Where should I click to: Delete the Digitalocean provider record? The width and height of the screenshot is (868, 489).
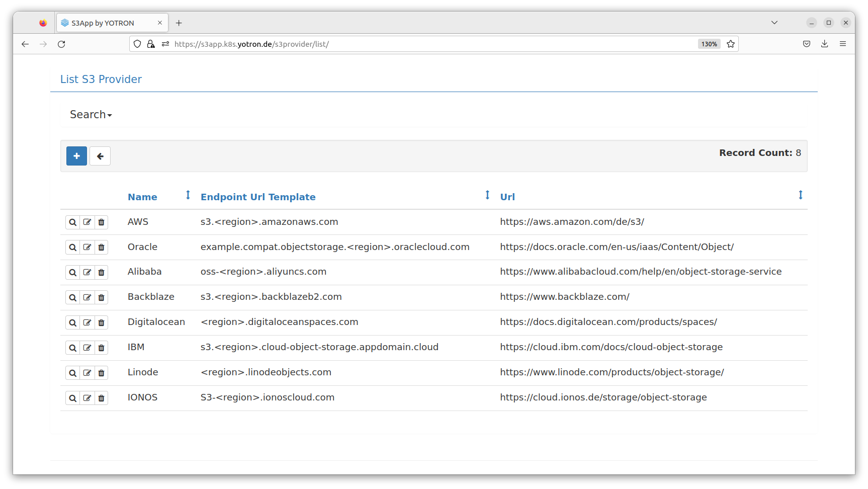[x=101, y=323]
